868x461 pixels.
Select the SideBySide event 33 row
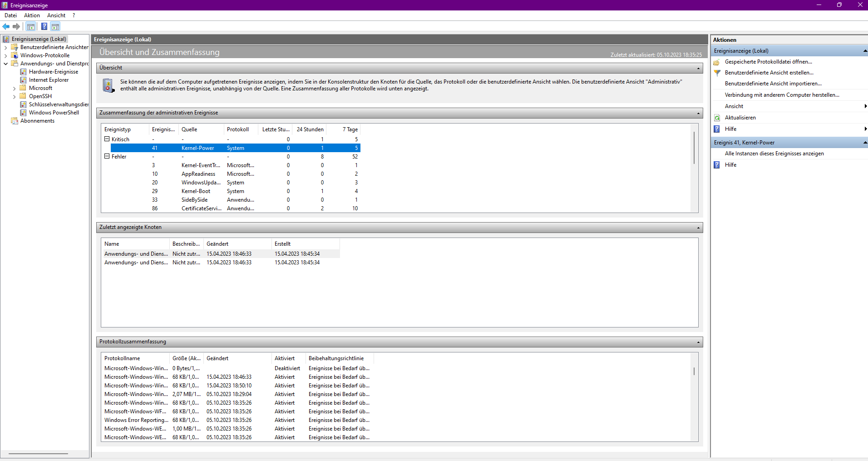(x=232, y=200)
